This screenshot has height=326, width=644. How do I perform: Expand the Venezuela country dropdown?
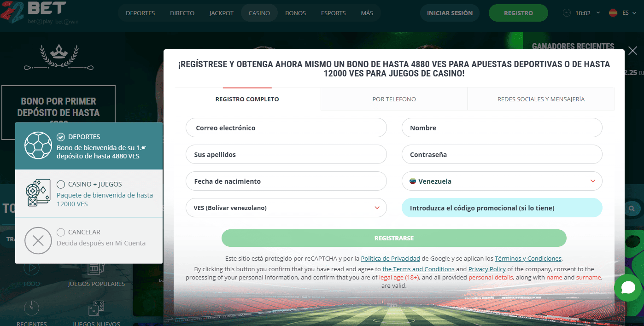point(593,181)
